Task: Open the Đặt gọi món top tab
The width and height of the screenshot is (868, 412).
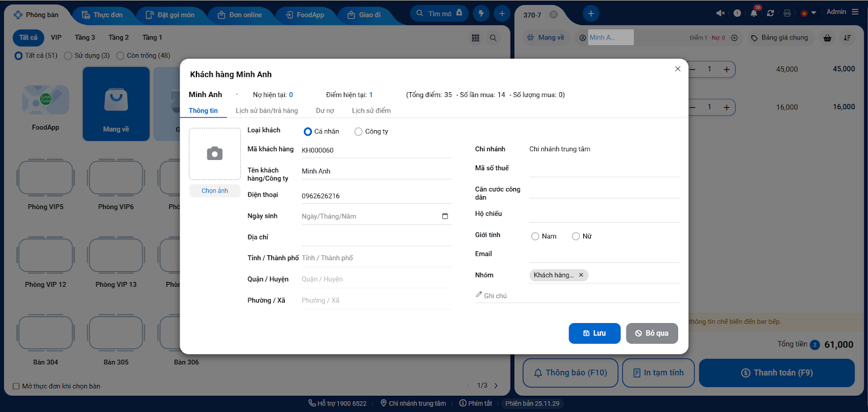Action: pyautogui.click(x=170, y=15)
